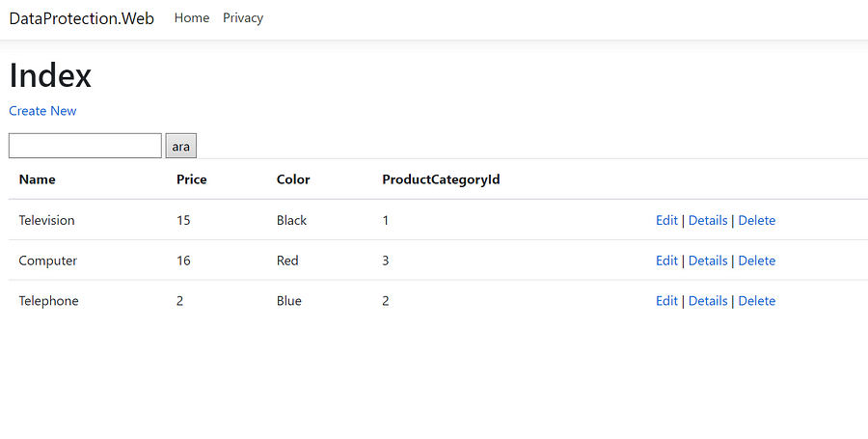This screenshot has width=868, height=439.
Task: Edit the Telephone row
Action: tap(666, 301)
